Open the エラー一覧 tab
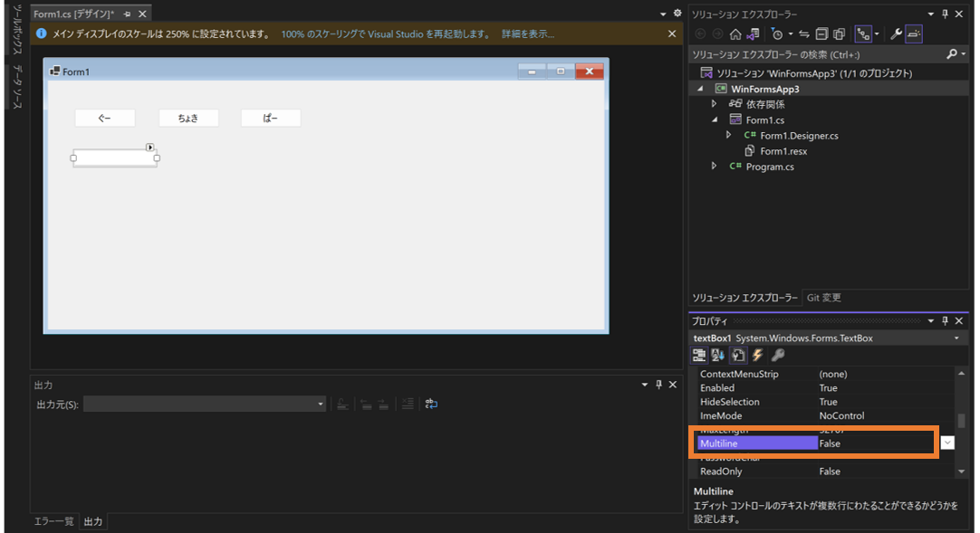The image size is (980, 533). [53, 521]
